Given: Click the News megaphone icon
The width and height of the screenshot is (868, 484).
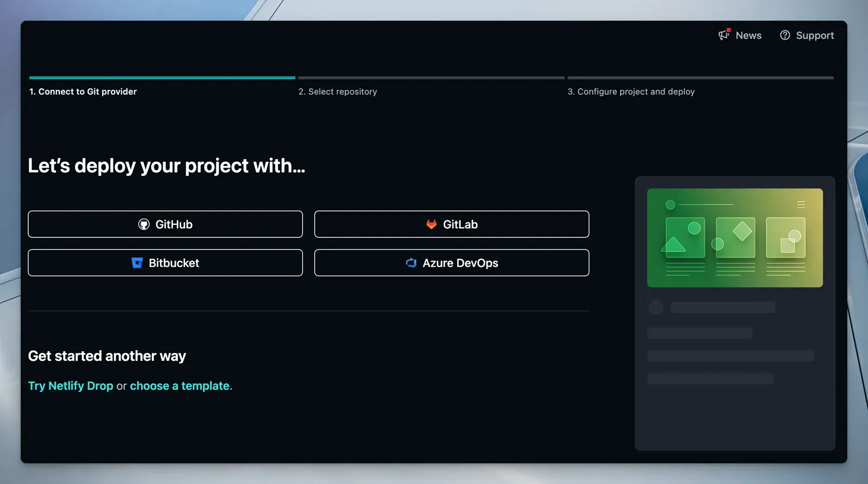Looking at the screenshot, I should point(724,35).
